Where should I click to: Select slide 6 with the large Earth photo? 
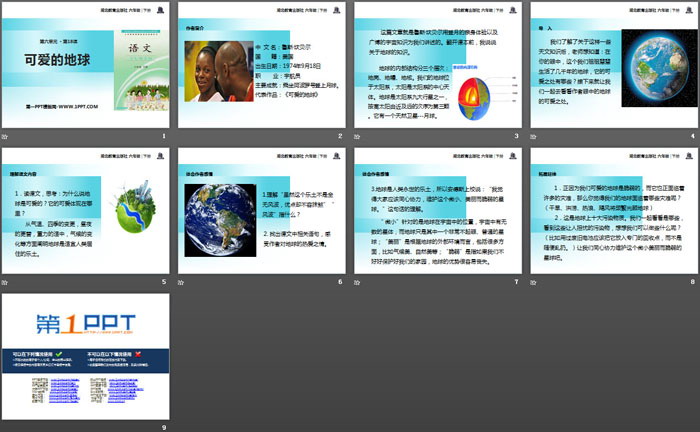click(260, 211)
